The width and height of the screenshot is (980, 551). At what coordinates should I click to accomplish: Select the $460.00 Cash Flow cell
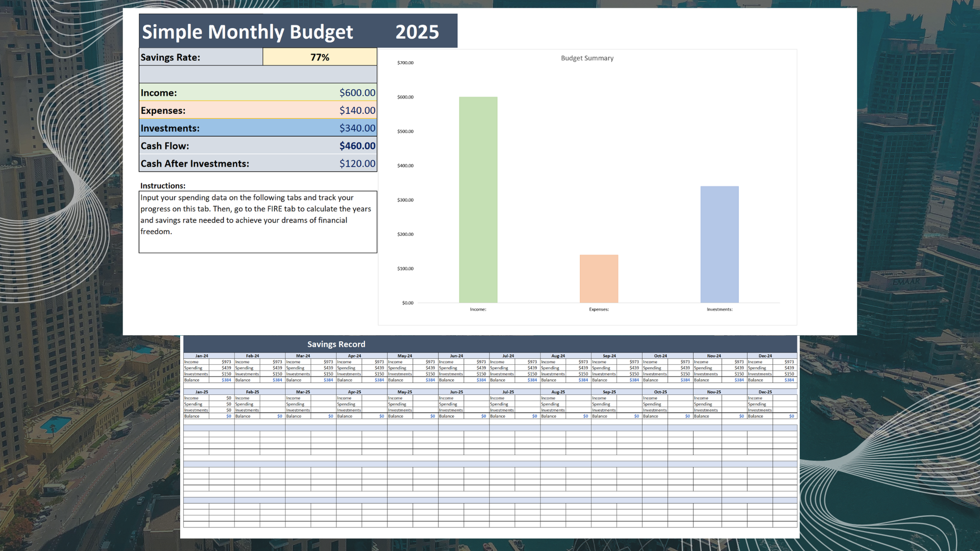pyautogui.click(x=357, y=146)
